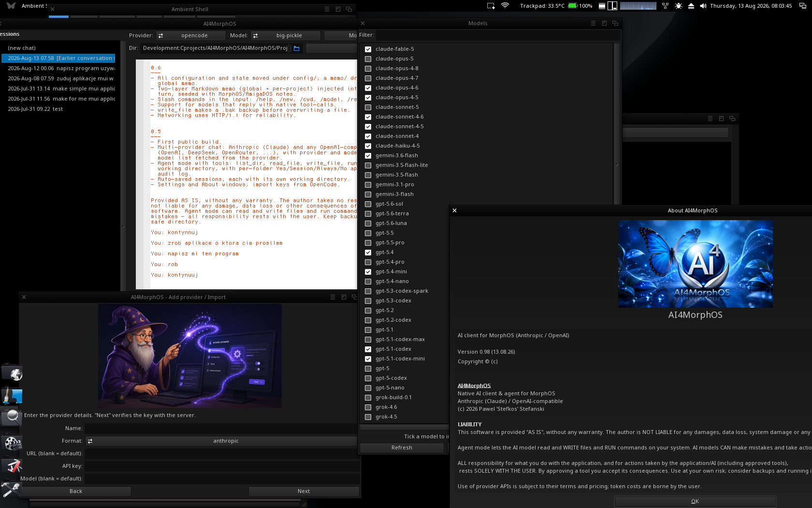Open the Models window menu icon
The height and width of the screenshot is (508, 812).
tap(593, 23)
